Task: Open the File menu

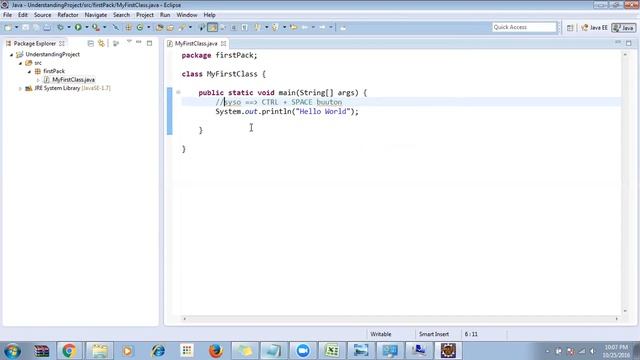Action: tap(7, 15)
